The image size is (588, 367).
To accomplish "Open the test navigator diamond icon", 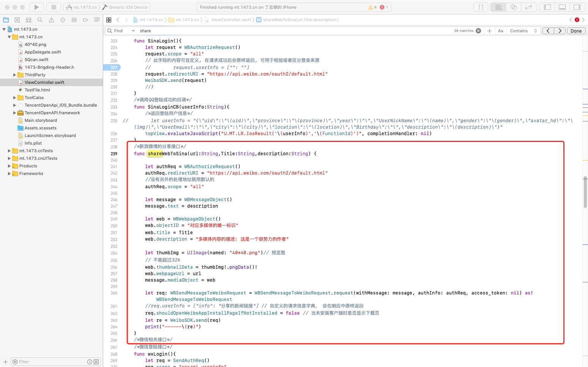I will [63, 20].
